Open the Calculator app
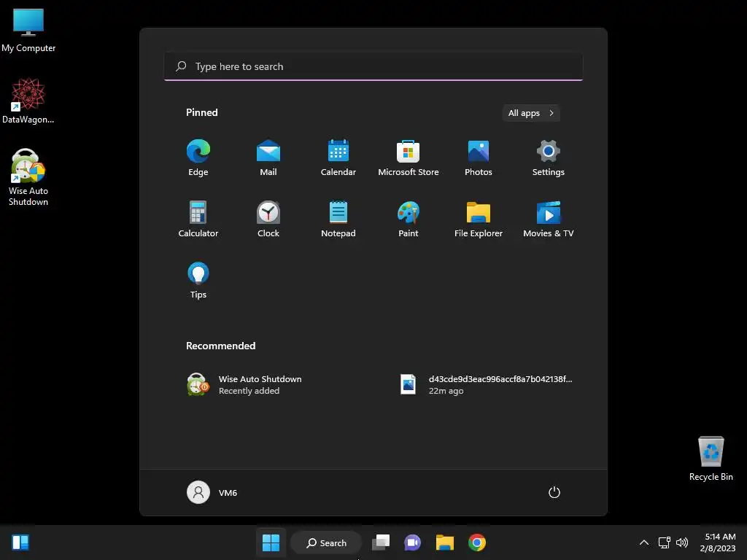This screenshot has width=747, height=560. click(x=198, y=219)
